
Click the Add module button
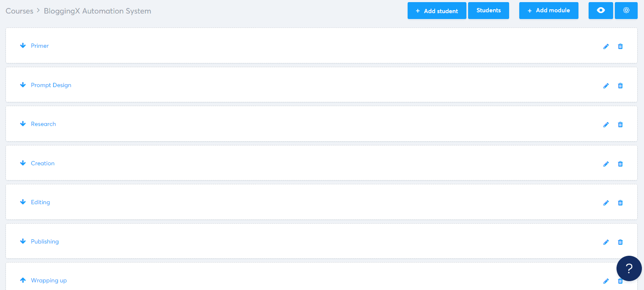point(549,11)
